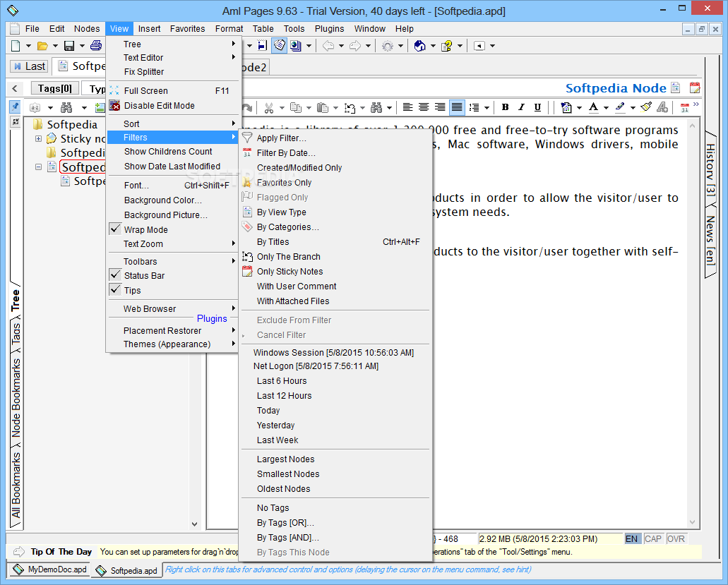Expand the Web Browser submenu
The height and width of the screenshot is (585, 728).
point(172,308)
